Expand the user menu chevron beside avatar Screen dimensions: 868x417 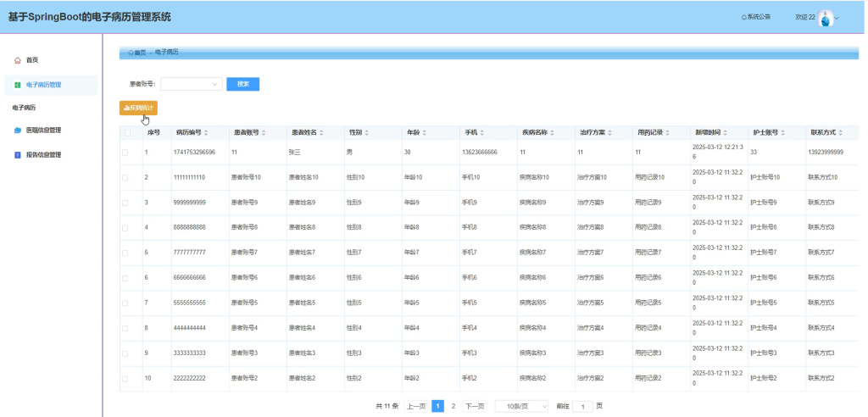pyautogui.click(x=837, y=19)
